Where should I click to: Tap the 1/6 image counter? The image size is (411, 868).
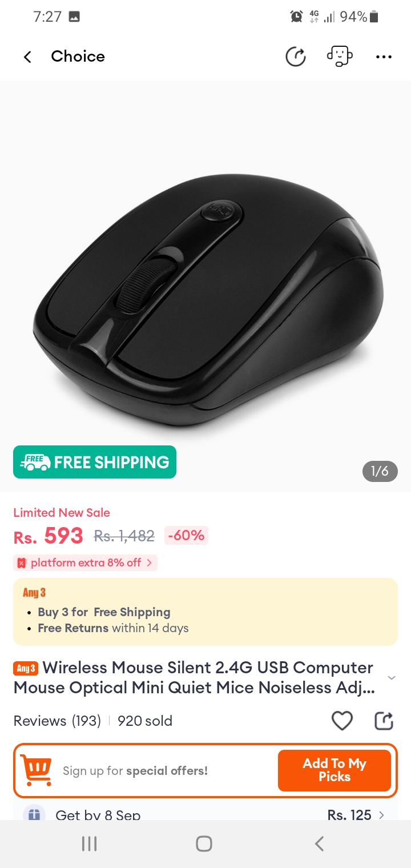pyautogui.click(x=380, y=471)
